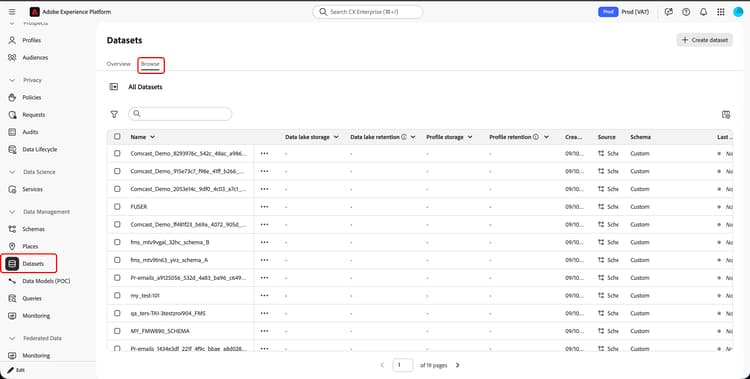This screenshot has height=379, width=750.
Task: Select all datasets header checkbox
Action: click(x=117, y=136)
